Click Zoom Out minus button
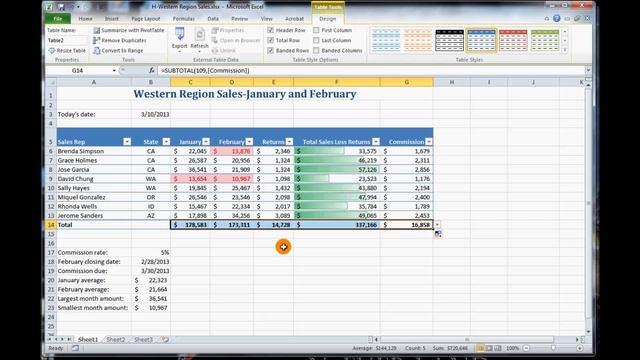The image size is (640, 360). pos(526,348)
